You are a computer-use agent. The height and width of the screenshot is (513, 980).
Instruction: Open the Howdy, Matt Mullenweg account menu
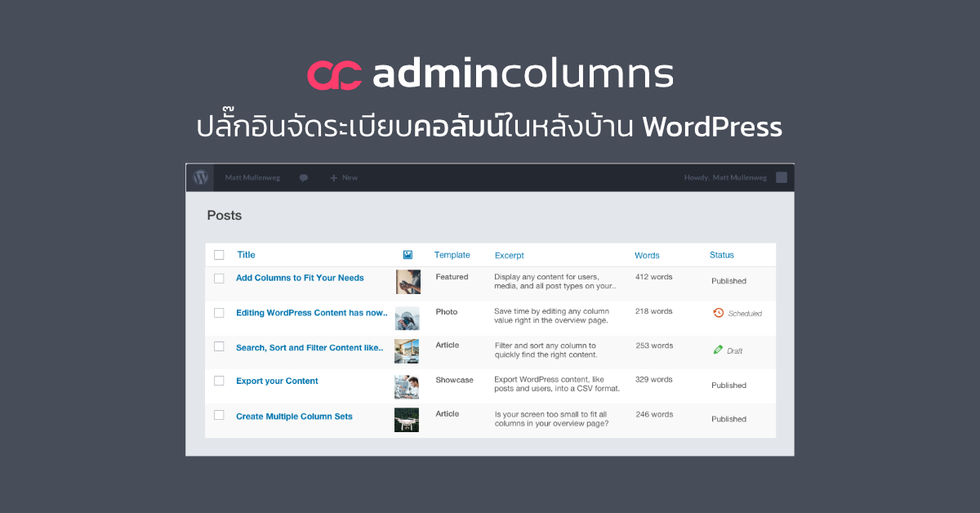pos(725,177)
